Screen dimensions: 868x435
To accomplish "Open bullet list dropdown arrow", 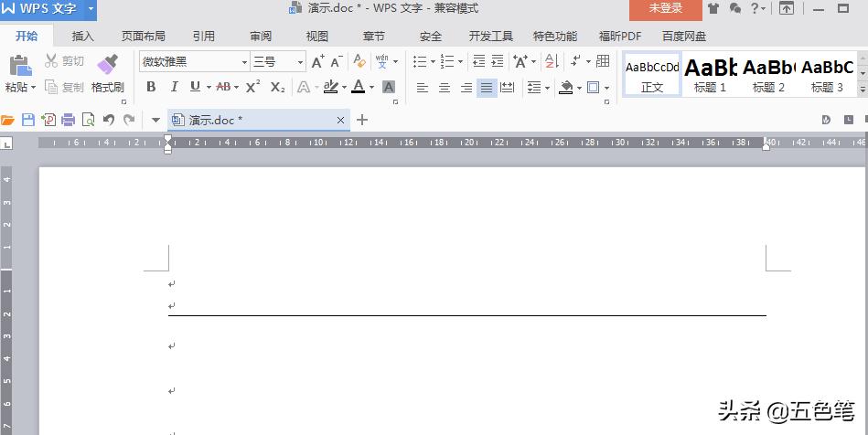I will 433,61.
